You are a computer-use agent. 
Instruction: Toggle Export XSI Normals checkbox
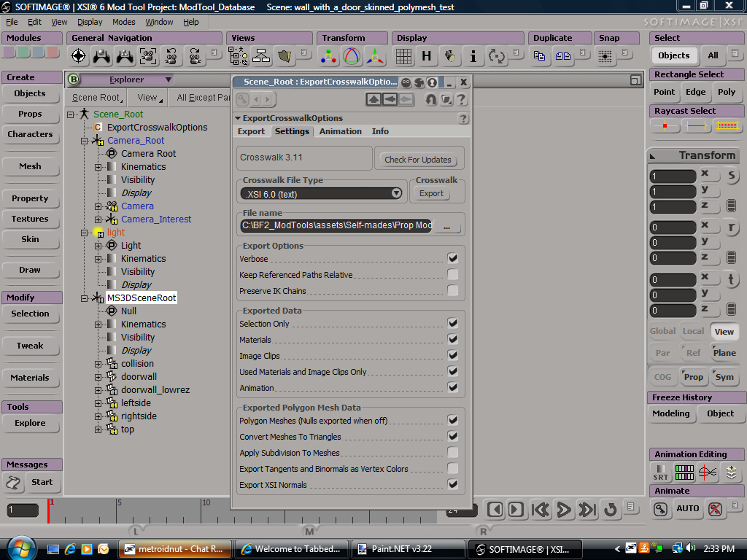coord(452,484)
